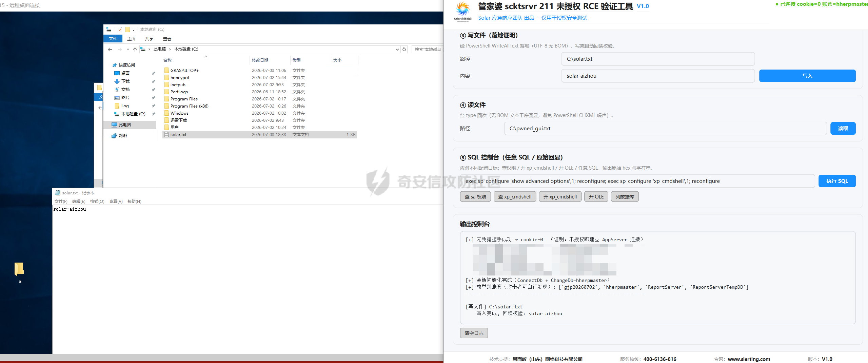Click the 下载 icon in the sidebar

click(117, 81)
